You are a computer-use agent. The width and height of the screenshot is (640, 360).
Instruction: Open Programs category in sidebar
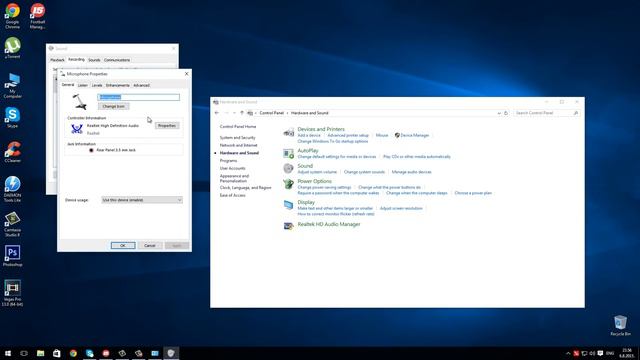(x=228, y=160)
